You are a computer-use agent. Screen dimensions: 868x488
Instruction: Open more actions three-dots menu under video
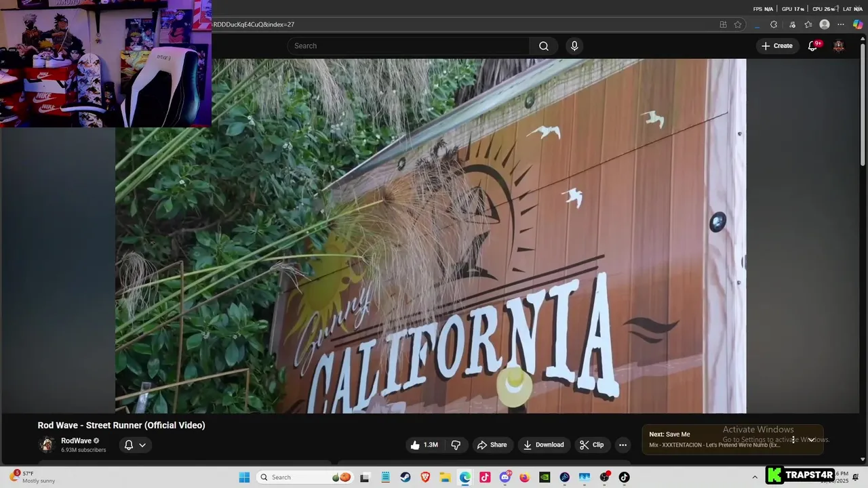click(623, 445)
